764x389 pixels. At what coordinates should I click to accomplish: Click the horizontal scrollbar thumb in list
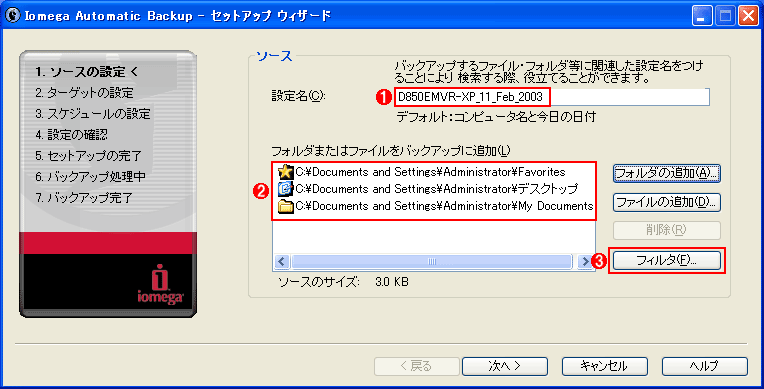[432, 262]
